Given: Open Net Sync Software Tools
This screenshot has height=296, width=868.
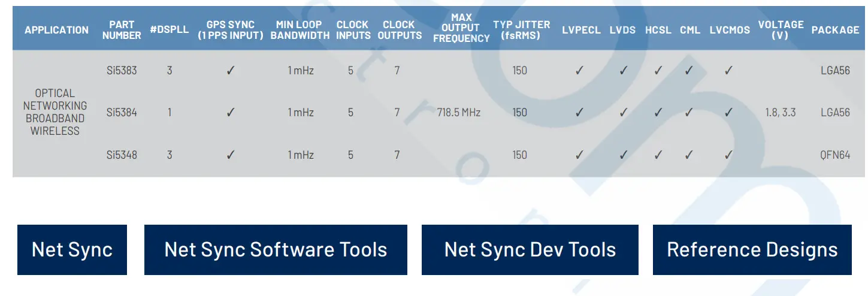Looking at the screenshot, I should point(276,250).
